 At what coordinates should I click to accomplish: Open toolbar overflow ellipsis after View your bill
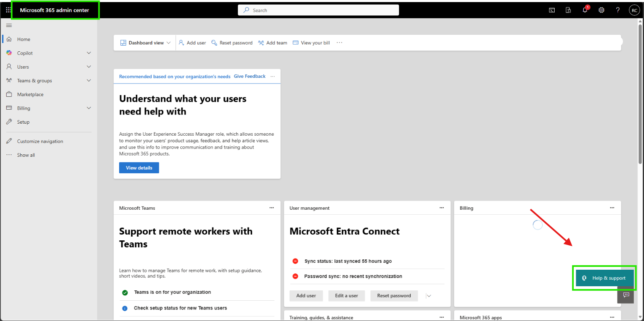pyautogui.click(x=340, y=43)
